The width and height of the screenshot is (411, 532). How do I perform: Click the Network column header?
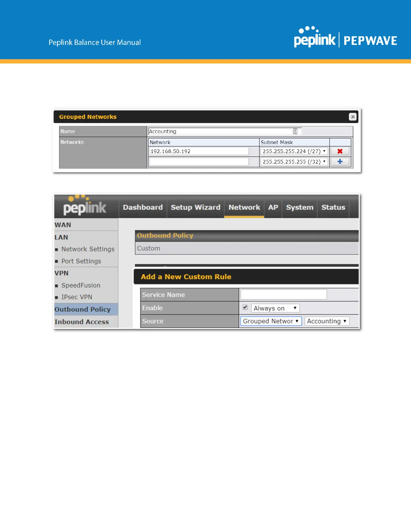[x=160, y=142]
